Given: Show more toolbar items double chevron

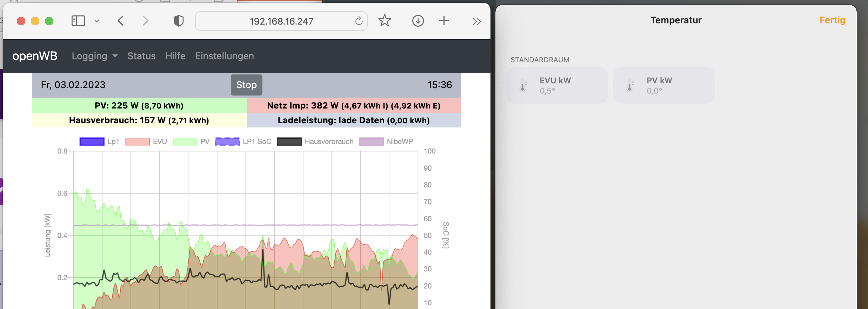Looking at the screenshot, I should [x=476, y=21].
